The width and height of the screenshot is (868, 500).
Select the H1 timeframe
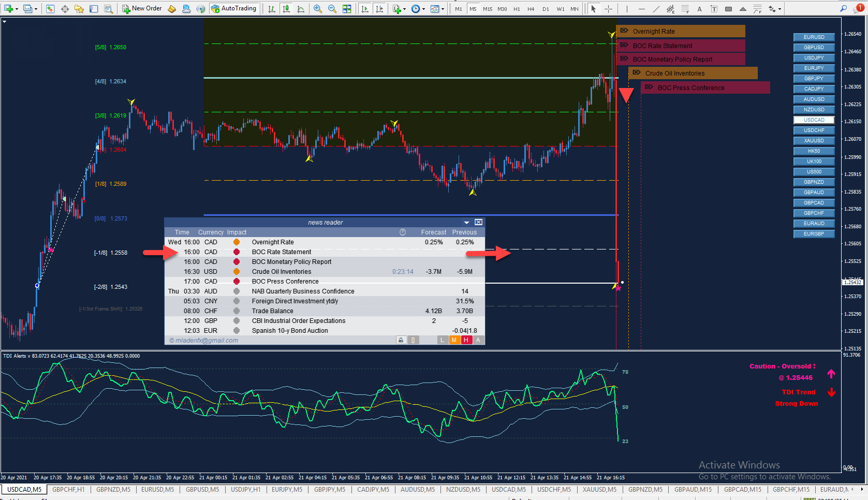tap(517, 9)
